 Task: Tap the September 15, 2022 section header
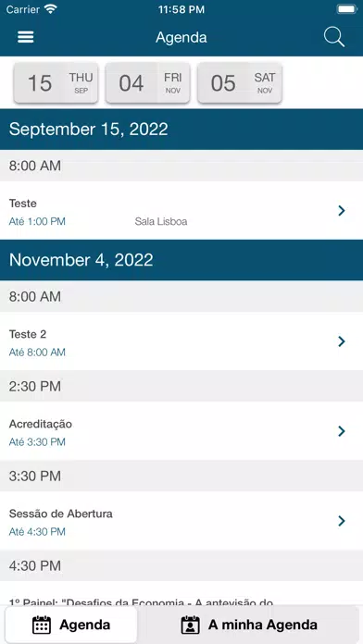[x=181, y=130]
